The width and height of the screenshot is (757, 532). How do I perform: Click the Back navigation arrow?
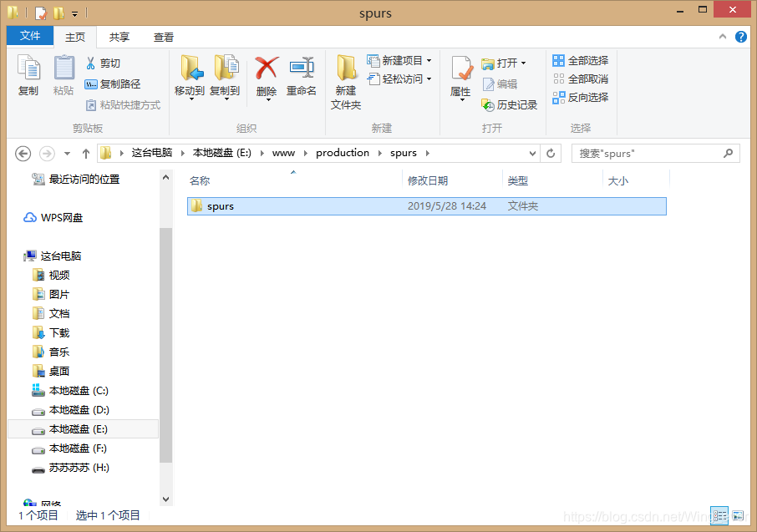[x=23, y=154]
